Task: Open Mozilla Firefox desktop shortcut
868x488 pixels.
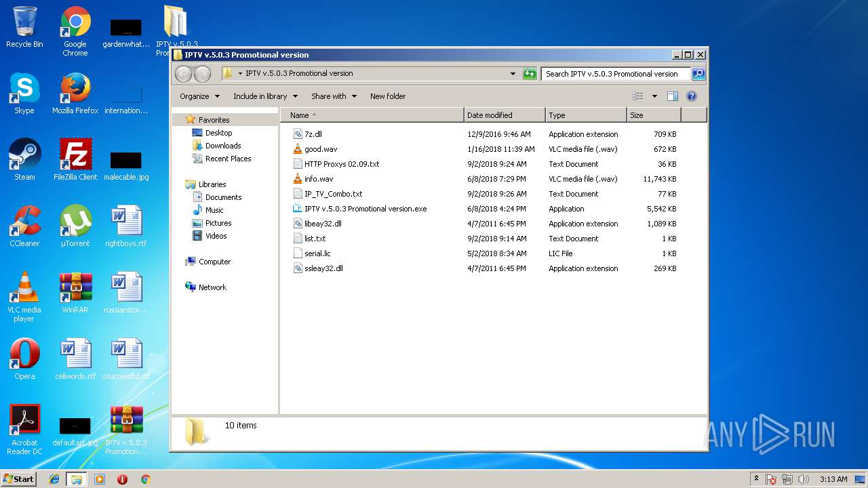Action: (75, 94)
